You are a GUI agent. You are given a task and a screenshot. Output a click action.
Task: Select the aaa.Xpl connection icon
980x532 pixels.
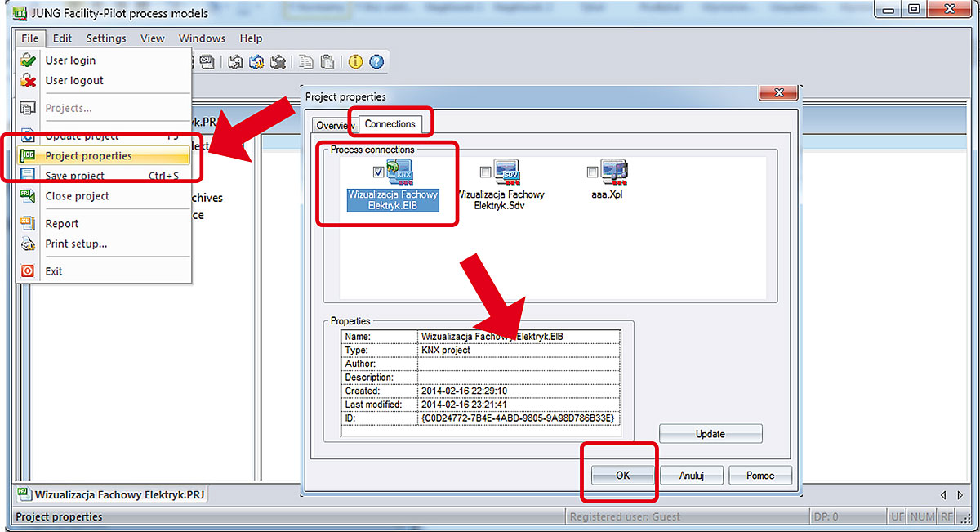(x=615, y=173)
